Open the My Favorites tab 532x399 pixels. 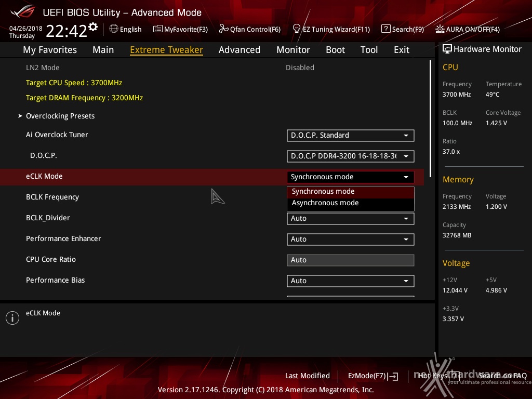50,50
